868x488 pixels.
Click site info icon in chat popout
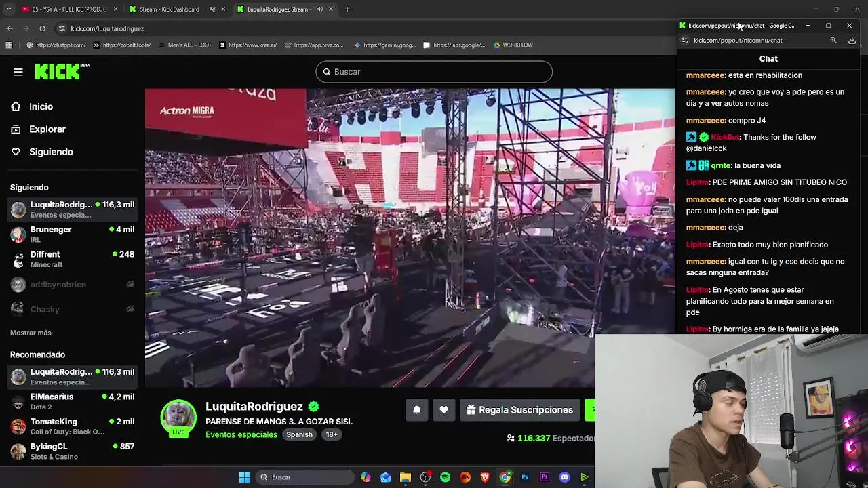pos(685,41)
